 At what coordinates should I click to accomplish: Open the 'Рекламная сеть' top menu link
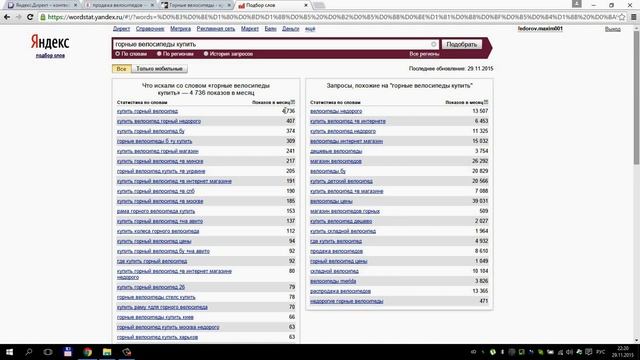216,29
